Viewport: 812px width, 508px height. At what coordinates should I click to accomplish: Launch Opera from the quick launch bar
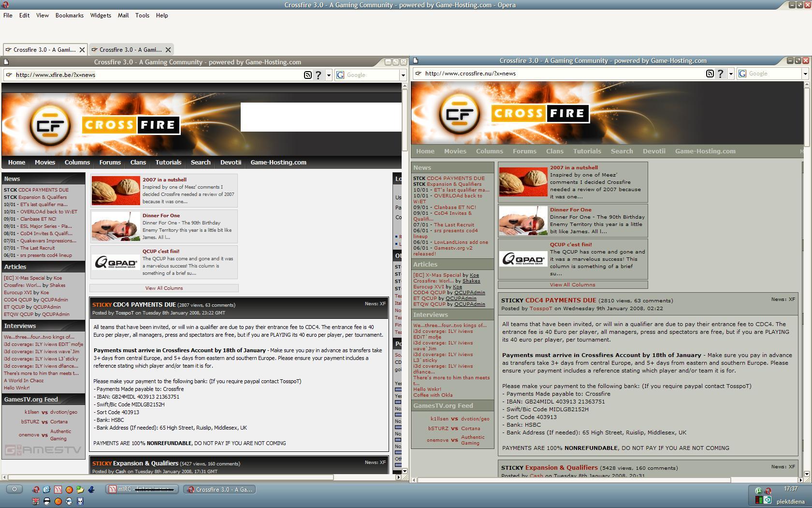(x=36, y=490)
